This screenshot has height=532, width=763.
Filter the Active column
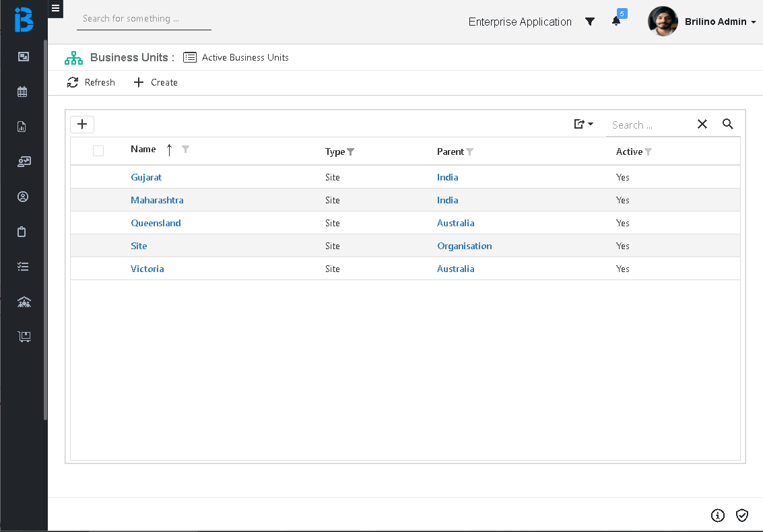648,152
